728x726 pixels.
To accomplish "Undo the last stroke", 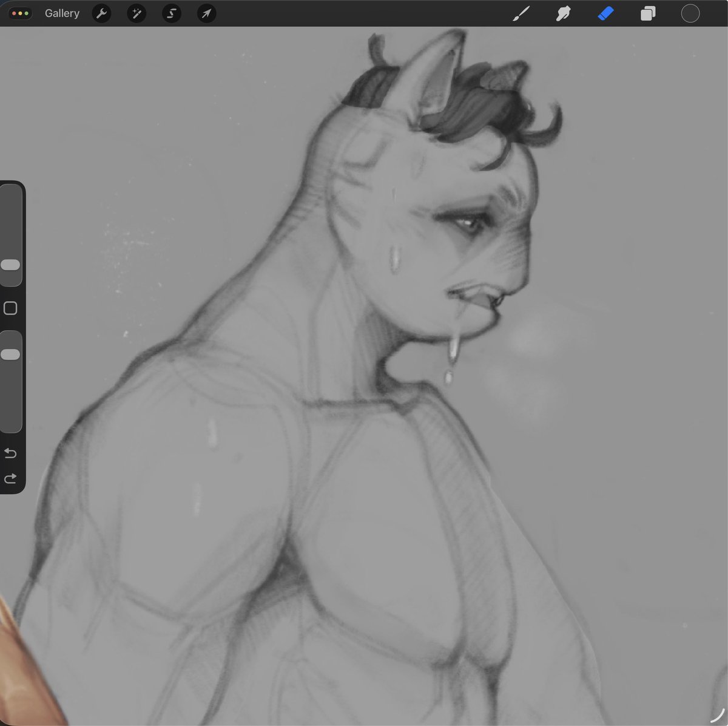I will tap(10, 453).
